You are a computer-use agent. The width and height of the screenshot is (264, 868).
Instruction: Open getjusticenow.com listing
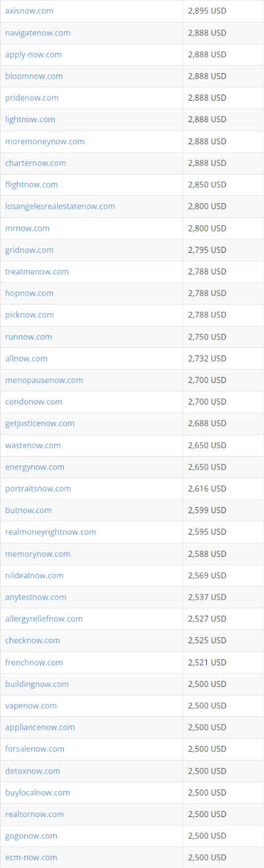click(40, 424)
